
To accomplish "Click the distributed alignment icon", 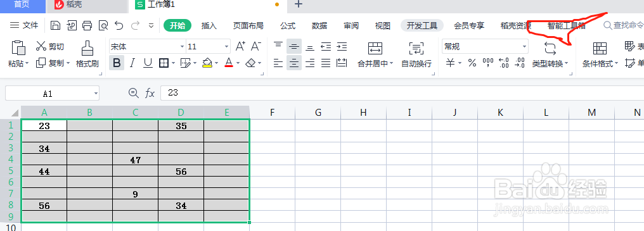I will pos(342,63).
